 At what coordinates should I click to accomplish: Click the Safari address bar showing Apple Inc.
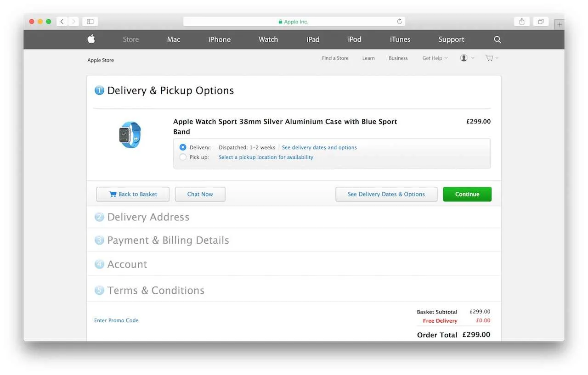294,22
